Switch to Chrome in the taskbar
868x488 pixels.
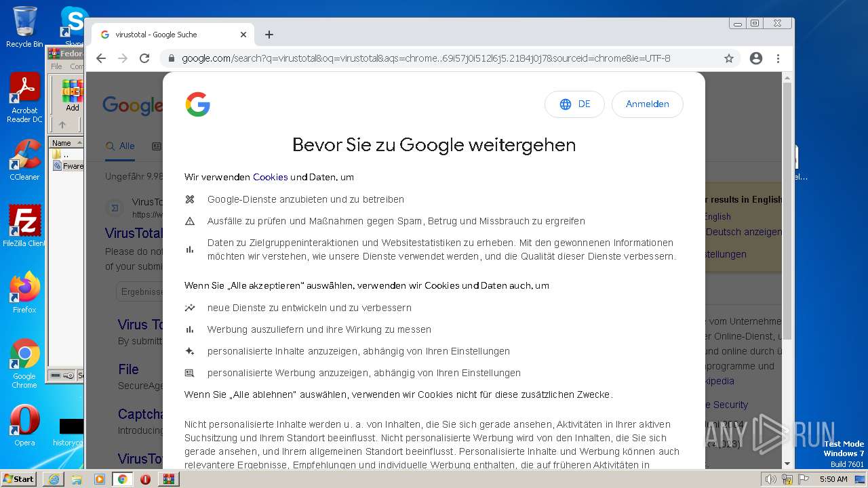[123, 479]
